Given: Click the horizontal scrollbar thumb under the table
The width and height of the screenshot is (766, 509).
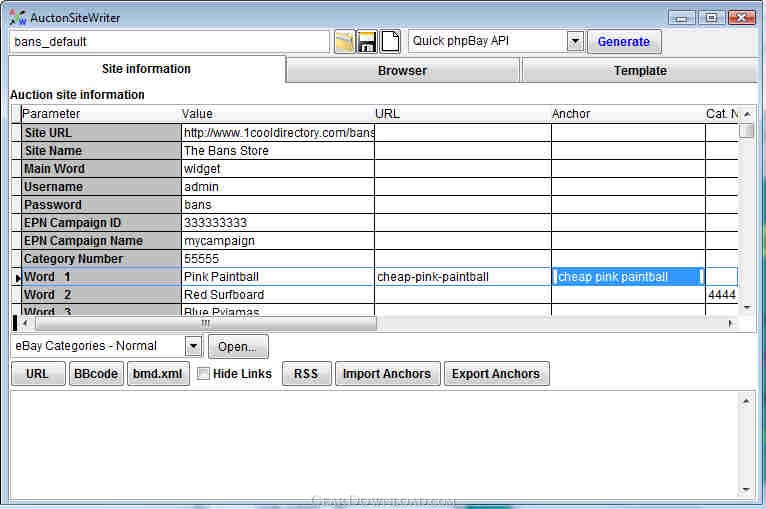Looking at the screenshot, I should click(x=206, y=323).
